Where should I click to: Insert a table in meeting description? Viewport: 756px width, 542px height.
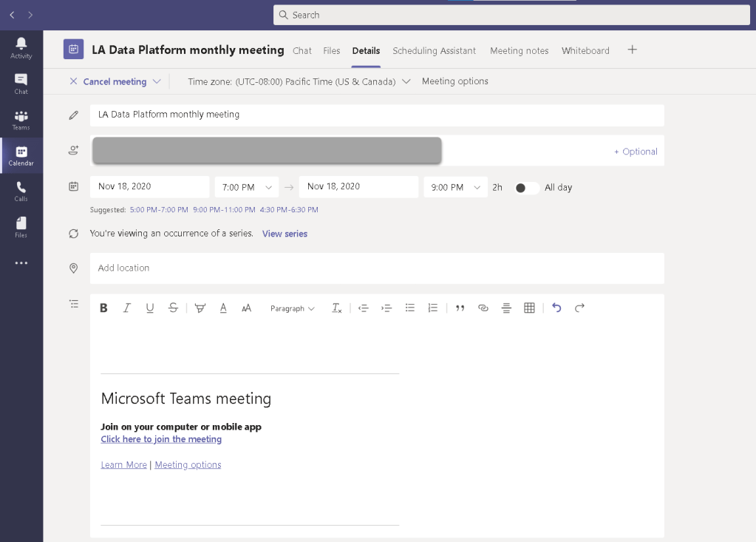point(529,308)
